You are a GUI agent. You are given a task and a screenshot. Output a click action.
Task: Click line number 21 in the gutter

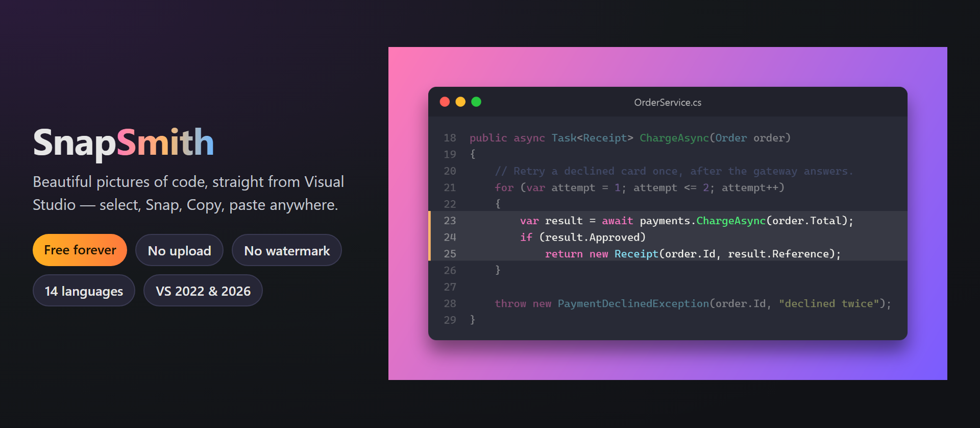click(x=450, y=187)
